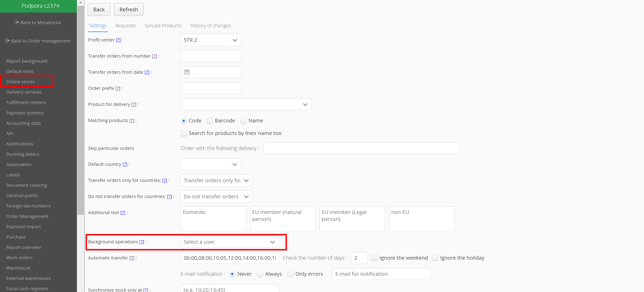Open Background operations user dropdown
This screenshot has height=292, width=644.
point(272,242)
